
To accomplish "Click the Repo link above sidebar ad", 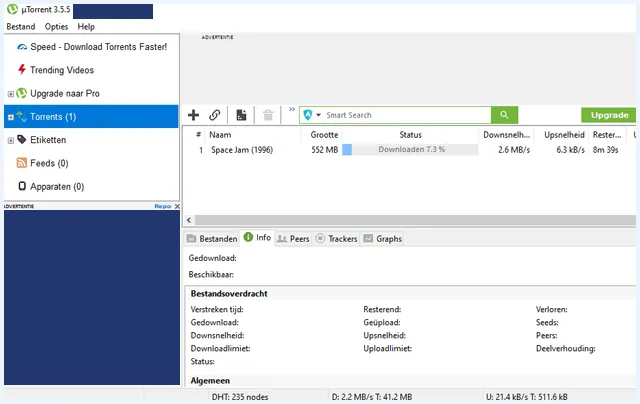I will (x=162, y=206).
